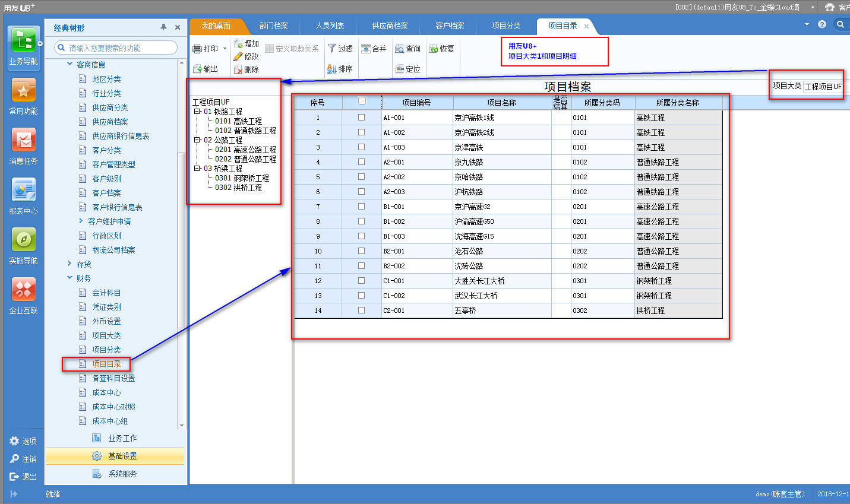This screenshot has height=504, width=850.
Task: Toggle the select-all checkbox in header
Action: pyautogui.click(x=362, y=102)
